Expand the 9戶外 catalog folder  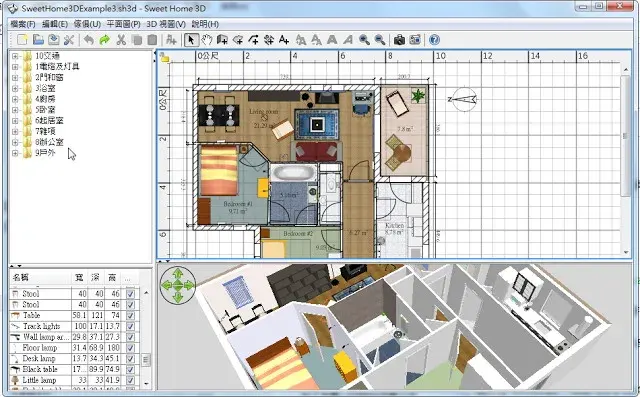pyautogui.click(x=15, y=153)
